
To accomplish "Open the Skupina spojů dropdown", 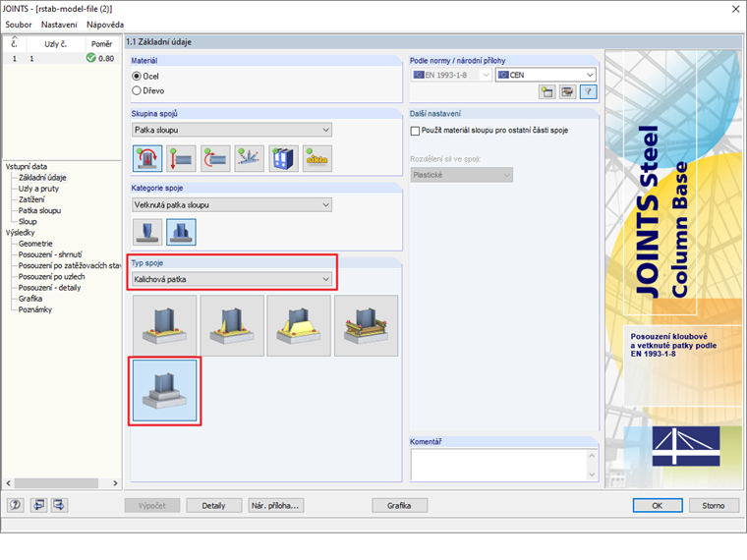I will [x=232, y=130].
